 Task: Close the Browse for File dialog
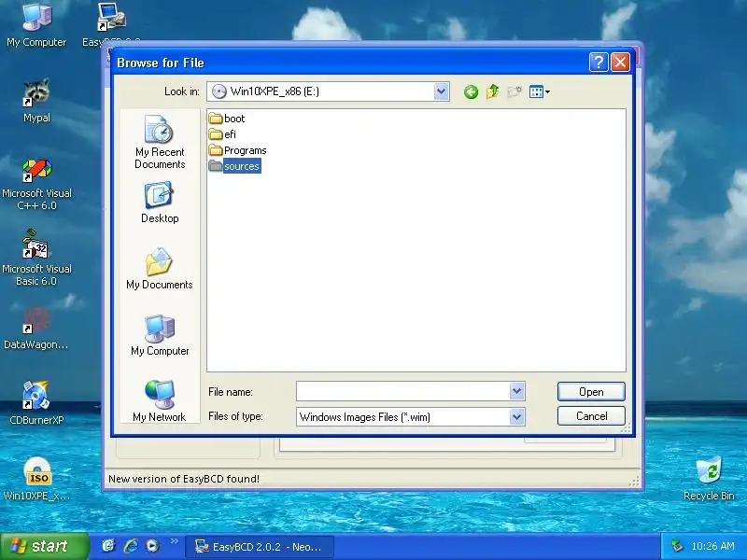620,62
